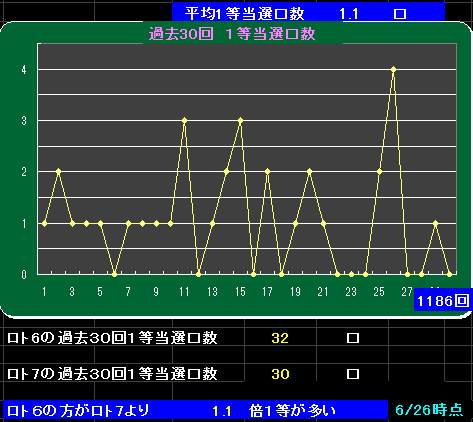This screenshot has width=473, height=422.
Task: Select the ratio 1.1 in the bottom blue row
Action: (x=222, y=411)
